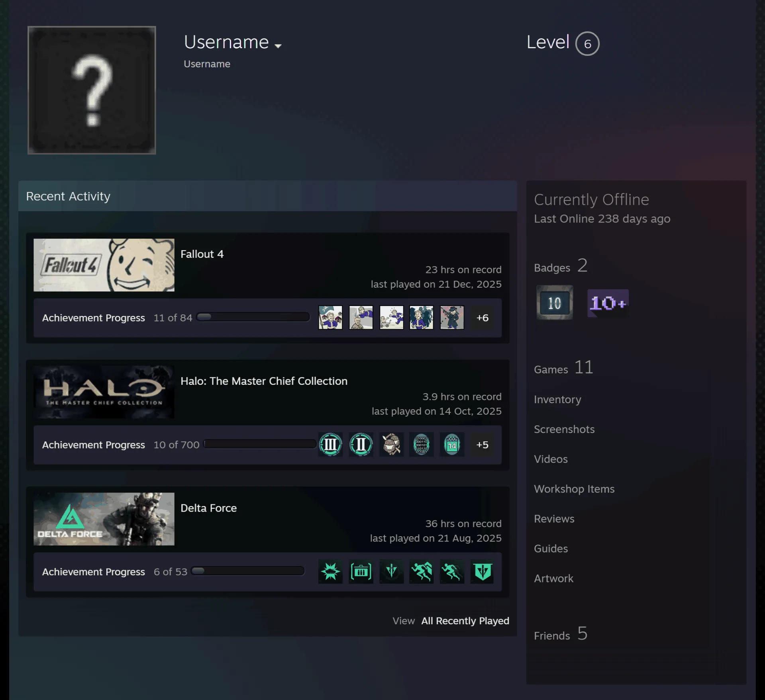This screenshot has height=700, width=765.
Task: Open the Reviews page
Action: point(554,519)
